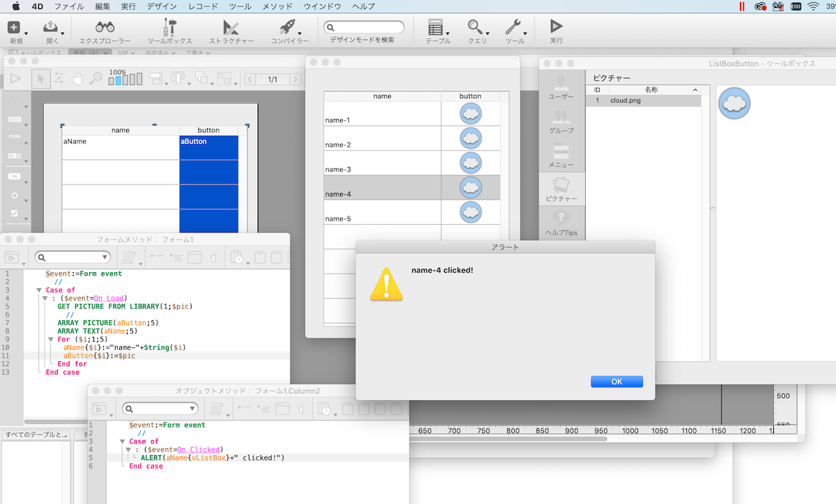
Task: Open the Apple menu
Action: click(x=15, y=6)
